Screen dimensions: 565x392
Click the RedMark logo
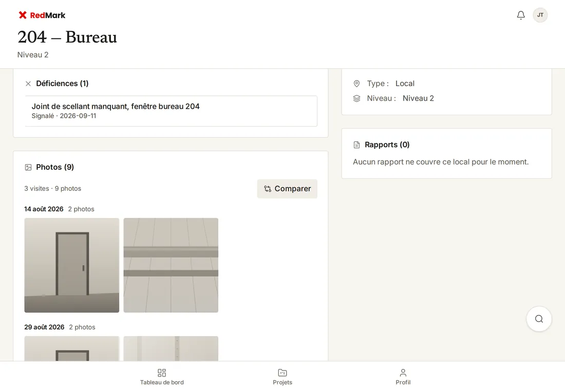click(x=42, y=15)
